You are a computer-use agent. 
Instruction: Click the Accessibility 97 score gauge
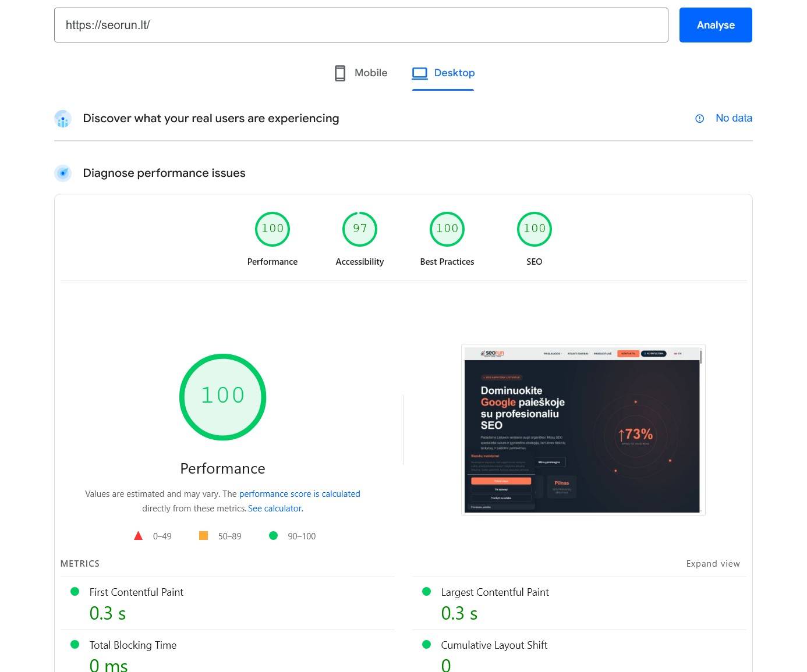pyautogui.click(x=359, y=229)
